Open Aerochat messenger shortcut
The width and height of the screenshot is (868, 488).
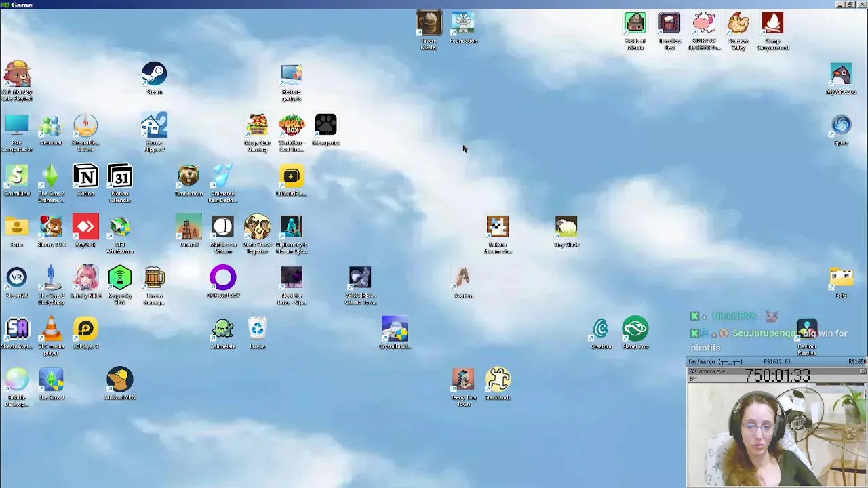pos(51,125)
